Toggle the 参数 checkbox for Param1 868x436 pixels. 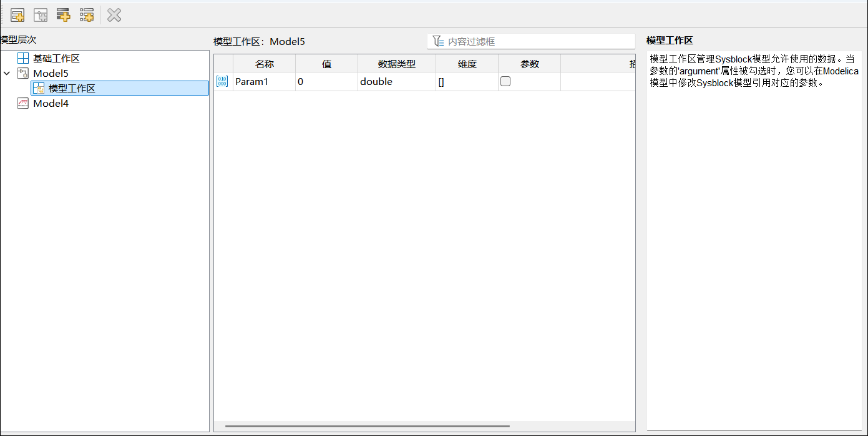click(505, 81)
